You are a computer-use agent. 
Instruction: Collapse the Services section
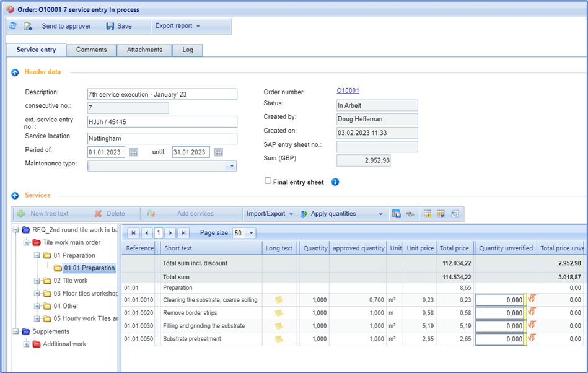tap(15, 196)
